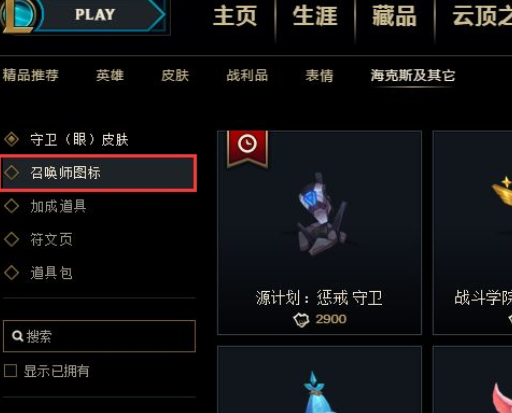This screenshot has height=413, width=512.
Task: Click the League of Legends logo icon
Action: click(x=18, y=15)
